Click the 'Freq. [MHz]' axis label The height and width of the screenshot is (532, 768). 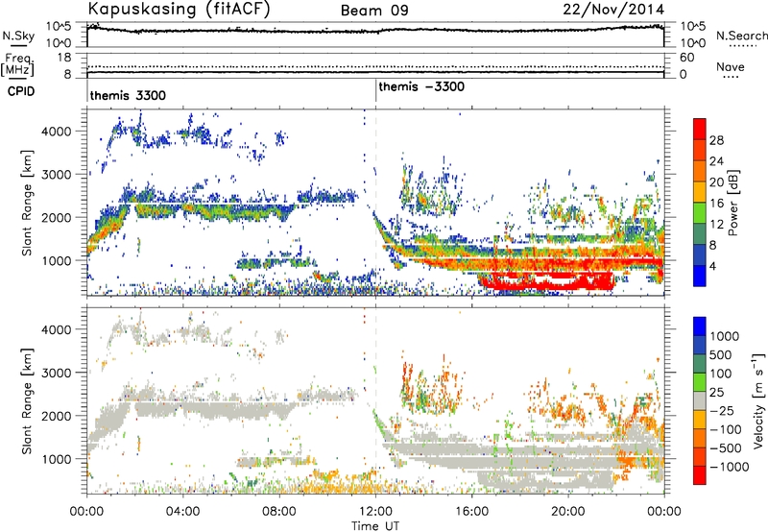click(17, 65)
